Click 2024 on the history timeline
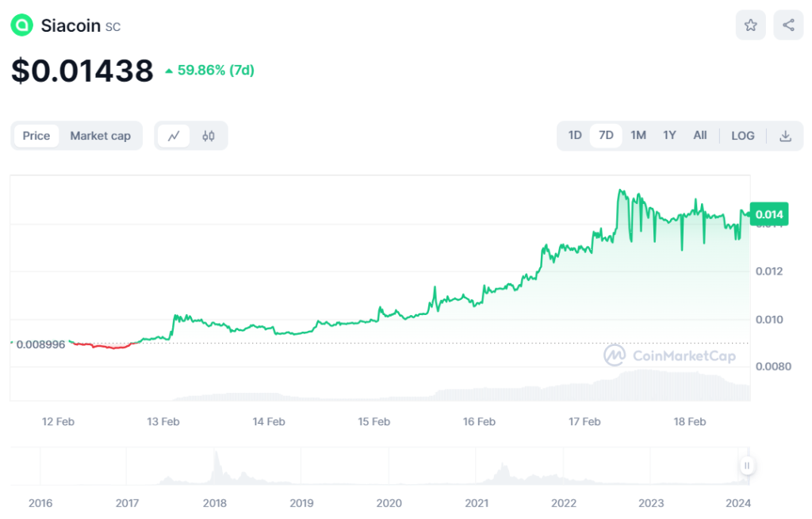Image resolution: width=812 pixels, height=519 pixels. tap(738, 503)
